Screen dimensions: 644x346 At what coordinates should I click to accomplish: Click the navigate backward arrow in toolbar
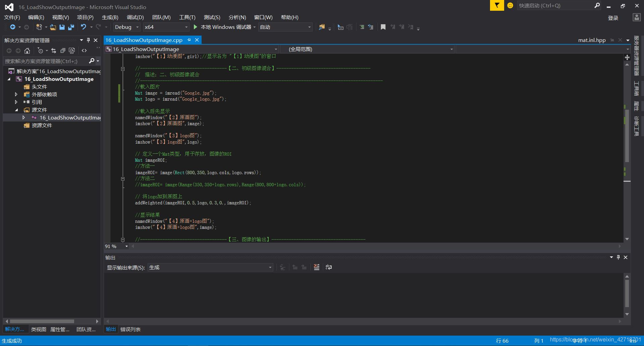tap(13, 27)
